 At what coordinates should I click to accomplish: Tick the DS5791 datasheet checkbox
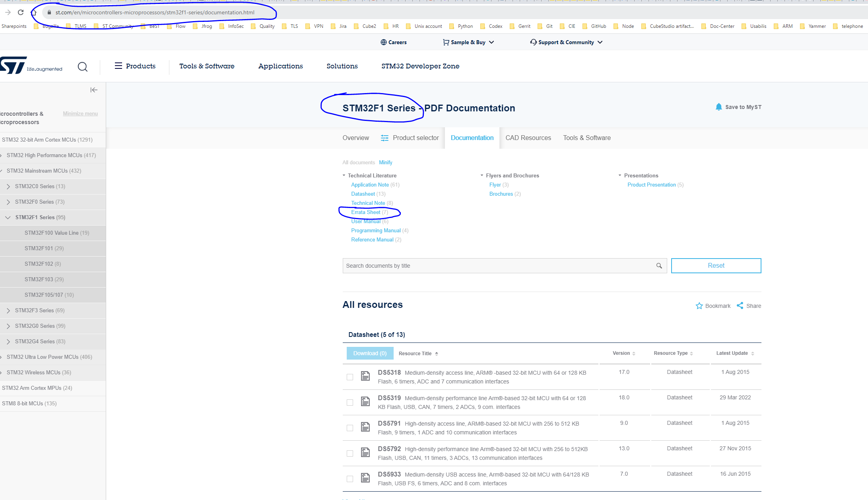350,428
